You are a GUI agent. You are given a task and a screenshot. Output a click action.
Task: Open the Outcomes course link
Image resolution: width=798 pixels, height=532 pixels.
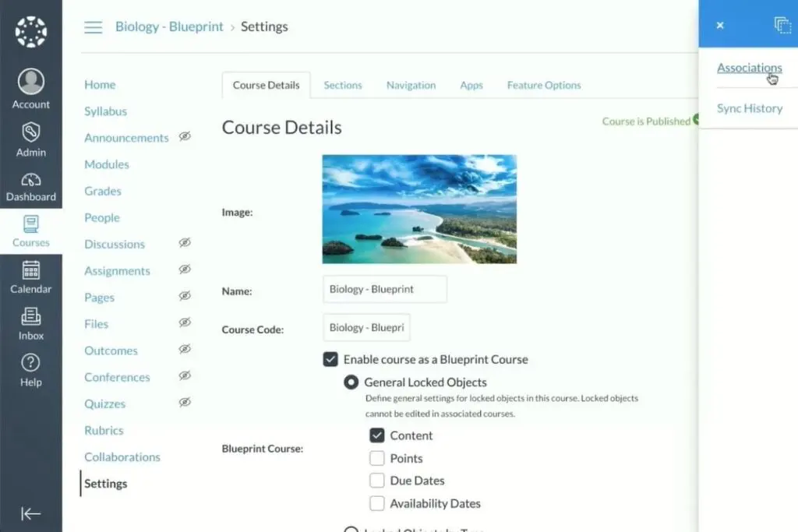(x=111, y=351)
